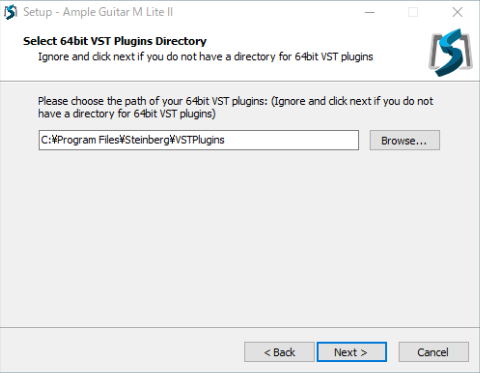Focus the VST plugins path field
The height and width of the screenshot is (373, 480).
coord(199,140)
